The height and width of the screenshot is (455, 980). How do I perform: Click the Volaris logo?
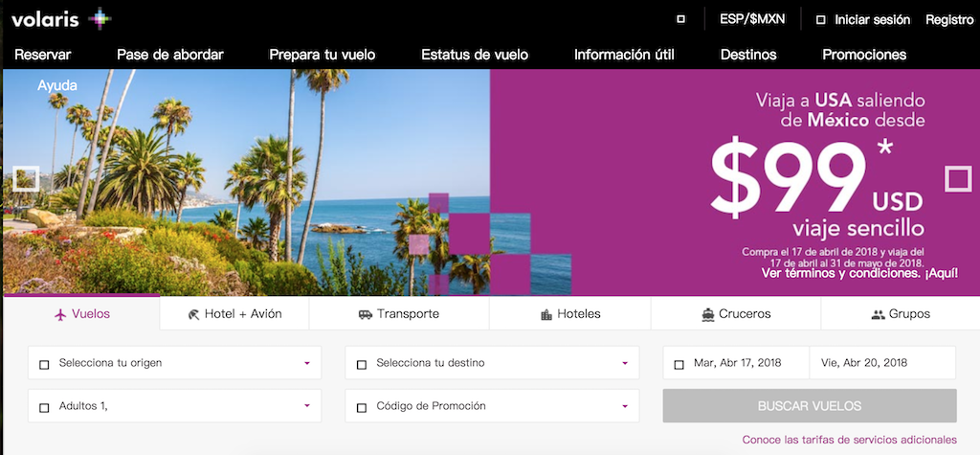61,19
